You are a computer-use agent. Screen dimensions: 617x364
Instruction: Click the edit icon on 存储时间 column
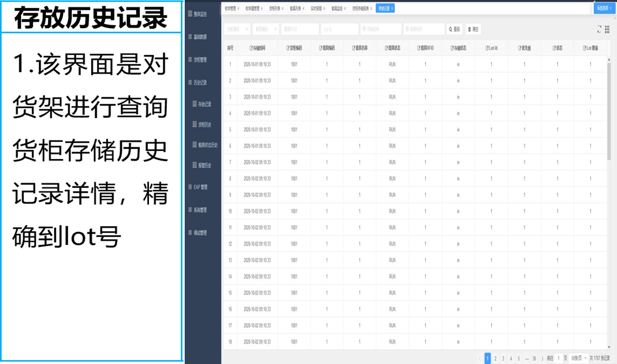251,48
